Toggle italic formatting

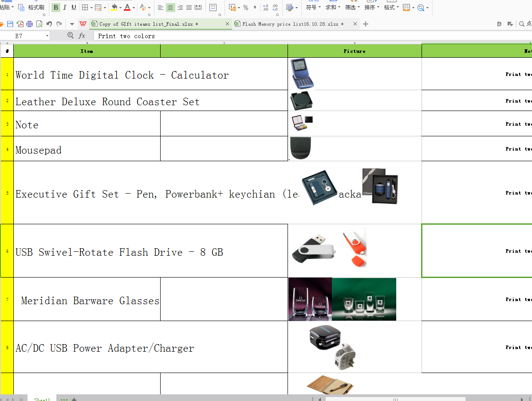(65, 8)
